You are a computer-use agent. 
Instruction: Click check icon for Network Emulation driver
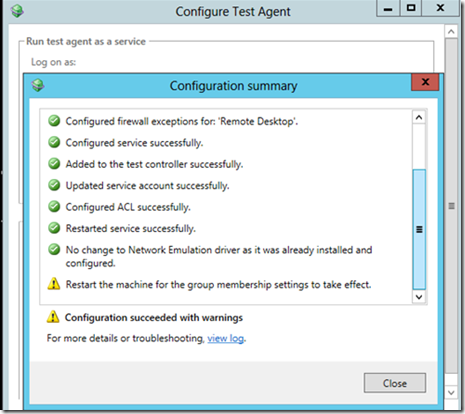pos(54,249)
